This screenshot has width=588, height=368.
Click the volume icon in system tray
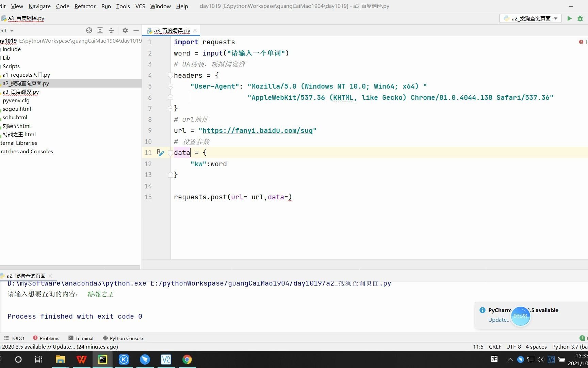tap(540, 359)
